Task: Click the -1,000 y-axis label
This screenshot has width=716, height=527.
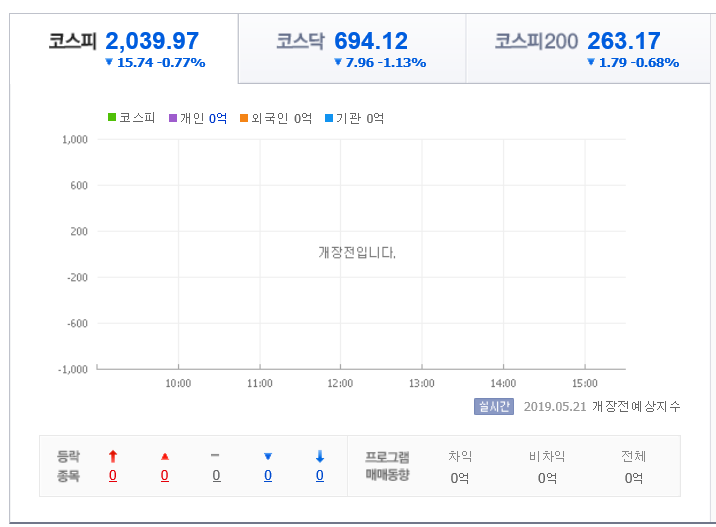Action: (73, 369)
